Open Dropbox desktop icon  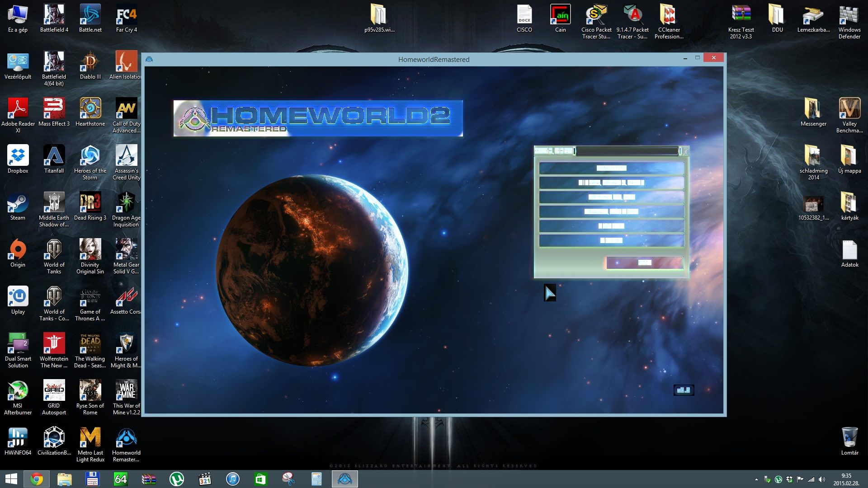click(18, 160)
